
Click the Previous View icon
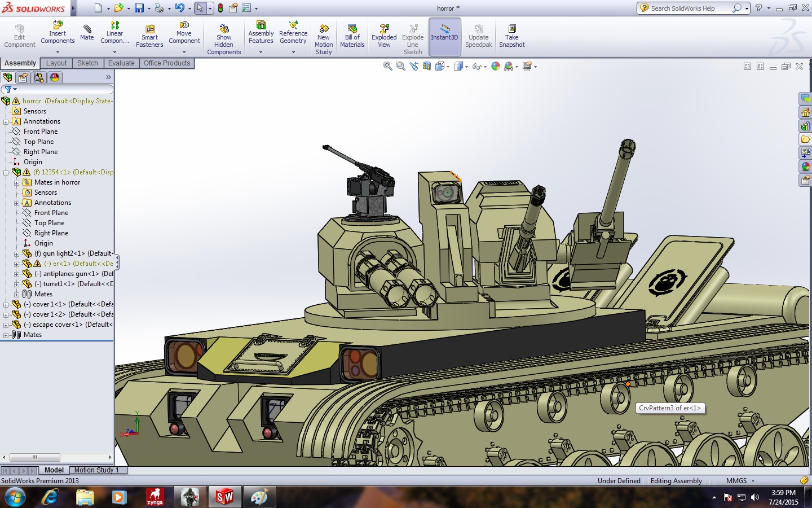[414, 66]
